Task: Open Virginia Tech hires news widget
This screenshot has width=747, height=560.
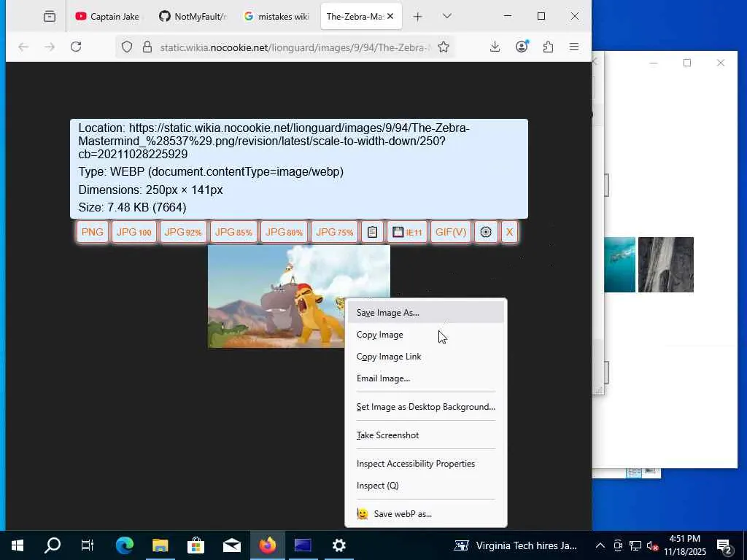Action: (516, 545)
